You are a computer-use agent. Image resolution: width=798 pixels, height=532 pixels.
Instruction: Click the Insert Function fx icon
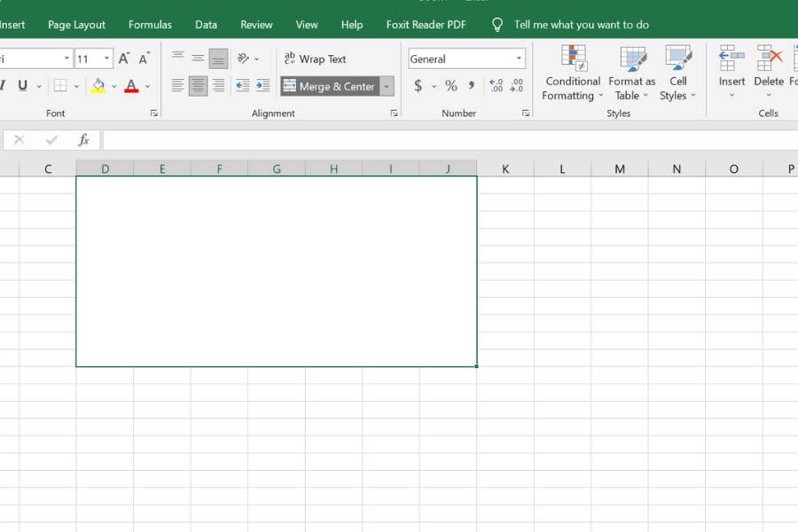pos(83,140)
